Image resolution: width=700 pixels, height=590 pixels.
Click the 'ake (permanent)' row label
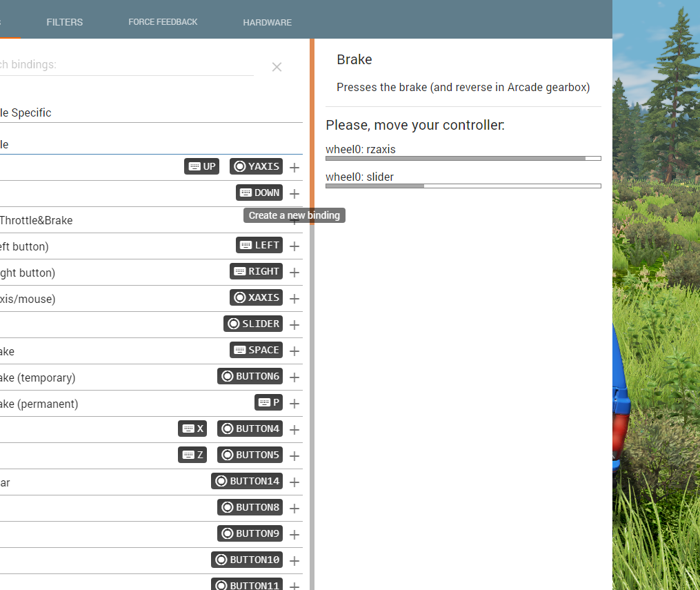(39, 404)
